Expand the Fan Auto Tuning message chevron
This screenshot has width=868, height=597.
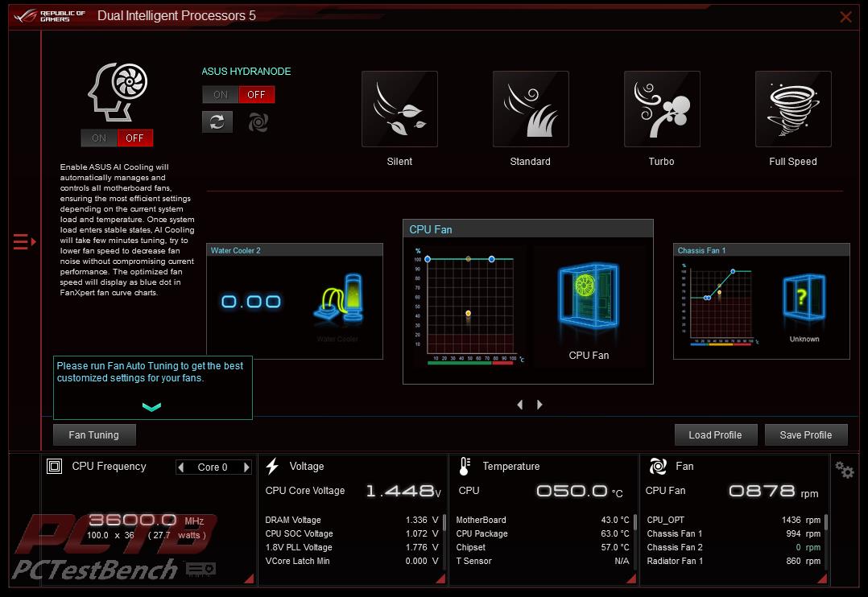[151, 407]
